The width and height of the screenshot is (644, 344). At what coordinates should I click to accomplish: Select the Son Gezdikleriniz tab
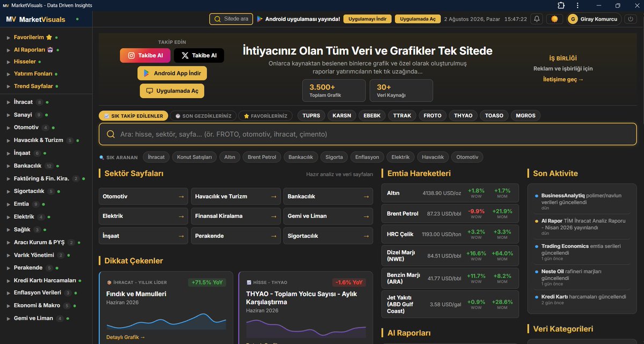(x=203, y=116)
